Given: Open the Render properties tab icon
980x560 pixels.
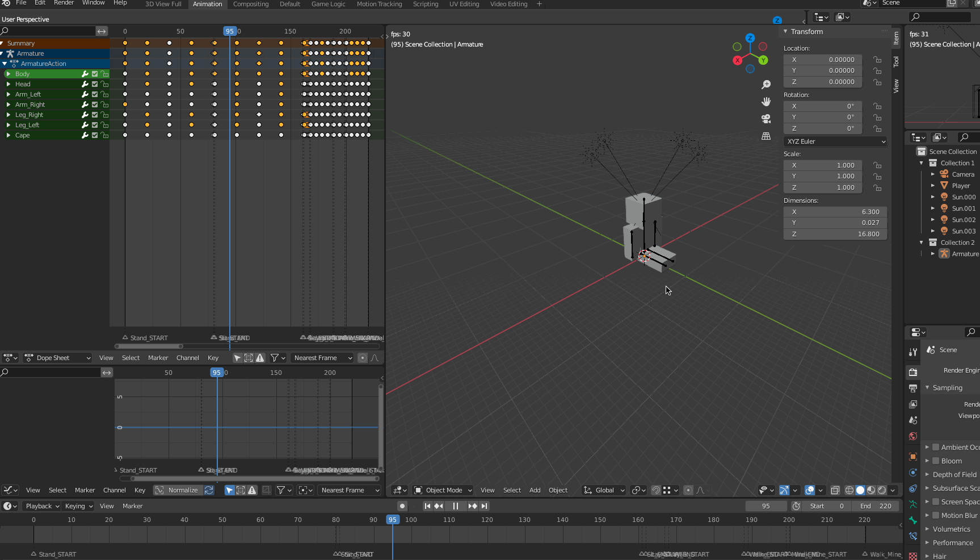Looking at the screenshot, I should pos(913,373).
